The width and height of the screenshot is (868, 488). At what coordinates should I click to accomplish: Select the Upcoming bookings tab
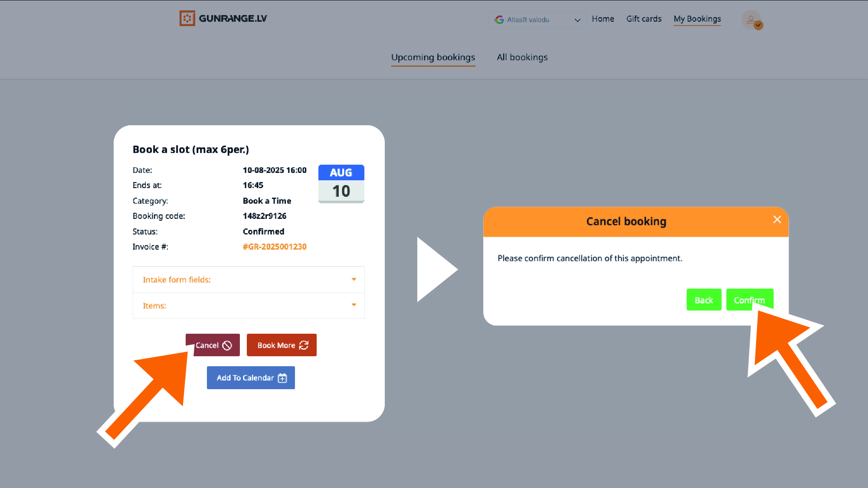[433, 57]
